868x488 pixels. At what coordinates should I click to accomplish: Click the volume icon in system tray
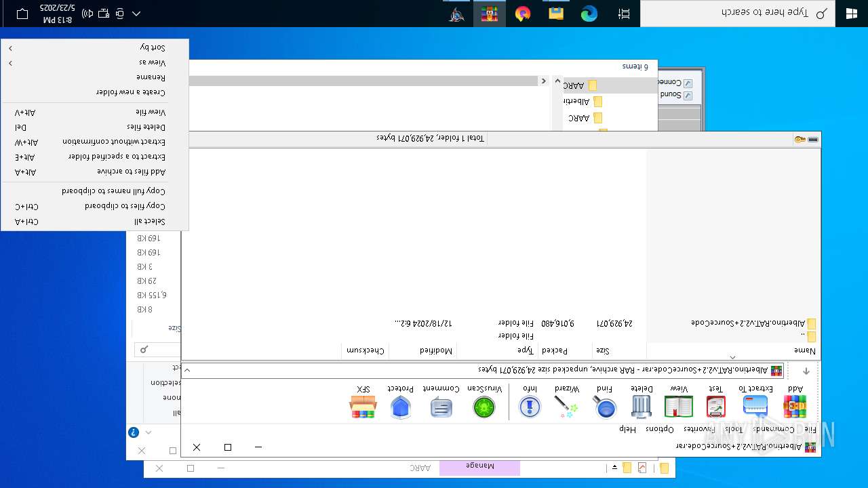(x=88, y=14)
